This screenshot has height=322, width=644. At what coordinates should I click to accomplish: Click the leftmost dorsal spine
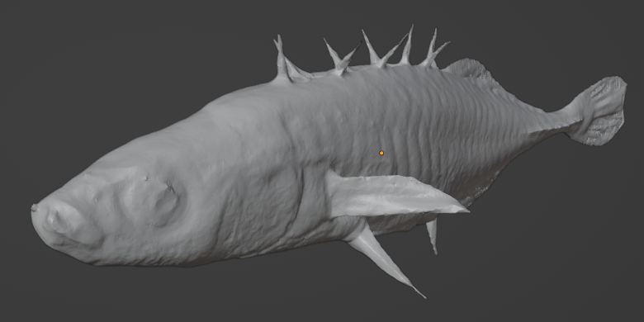[x=282, y=59]
